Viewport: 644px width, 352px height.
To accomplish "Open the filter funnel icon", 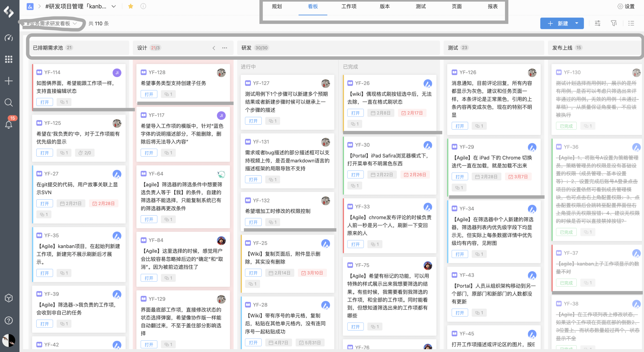I will coord(614,23).
